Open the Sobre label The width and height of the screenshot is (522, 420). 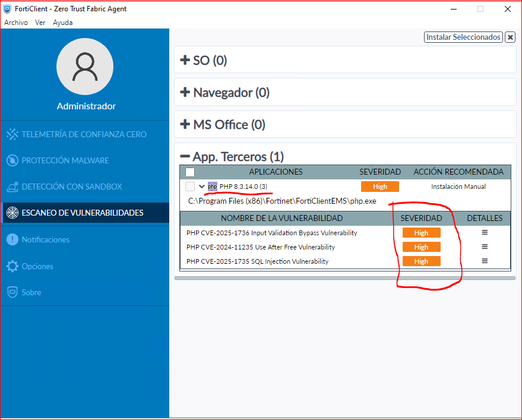pyautogui.click(x=31, y=292)
